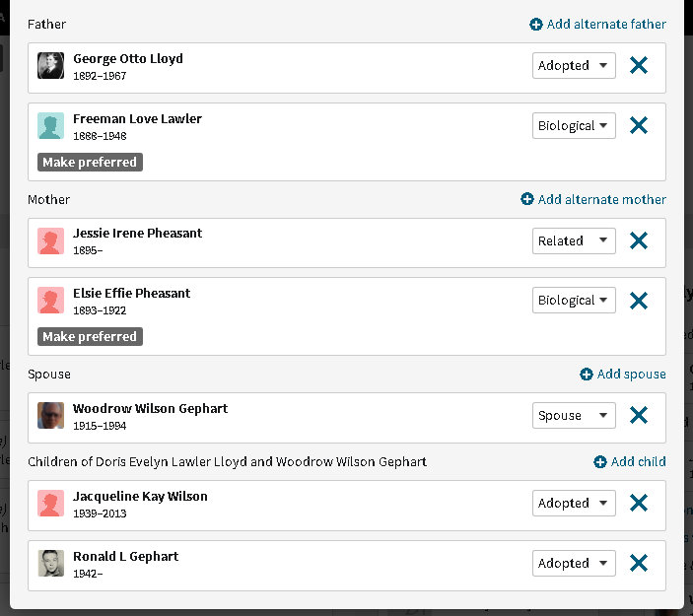Remove spouse Woodrow Wilson Gephart X icon

(639, 416)
